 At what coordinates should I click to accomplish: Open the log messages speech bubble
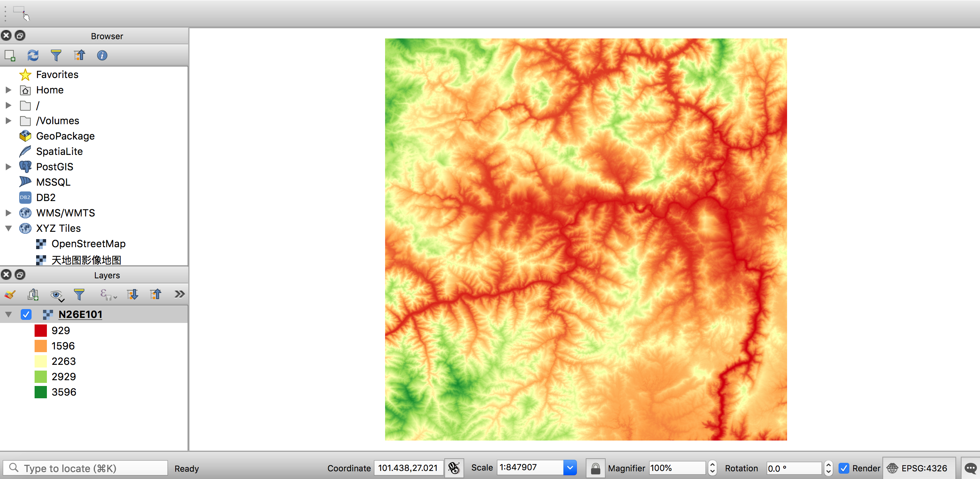[970, 468]
